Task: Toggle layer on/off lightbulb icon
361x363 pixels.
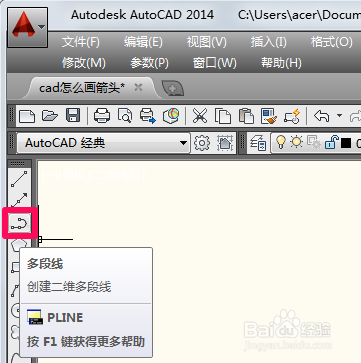Action: (x=281, y=143)
